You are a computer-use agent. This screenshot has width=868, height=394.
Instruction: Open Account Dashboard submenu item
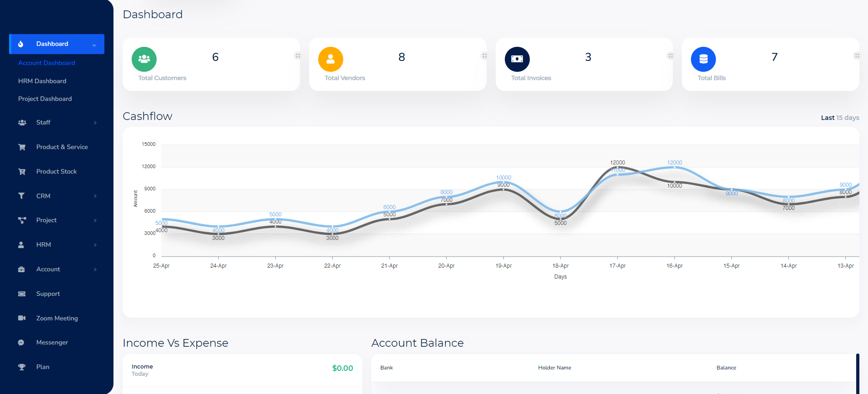pyautogui.click(x=47, y=63)
